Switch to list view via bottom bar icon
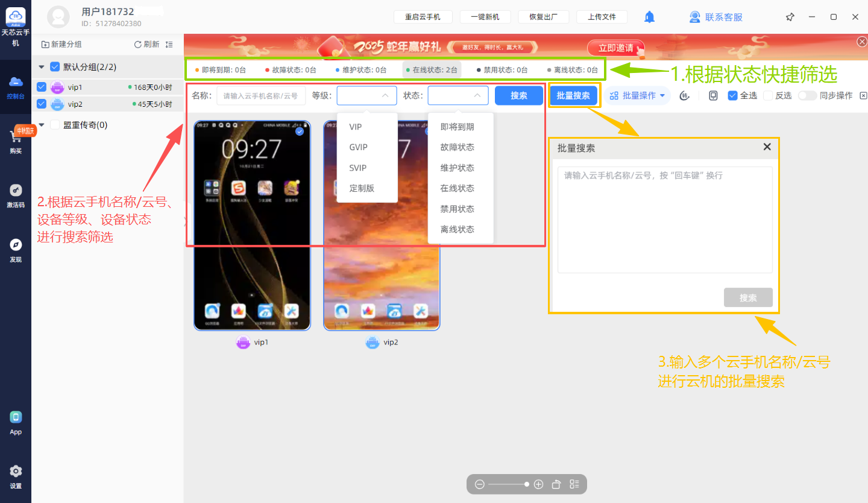 (x=574, y=484)
